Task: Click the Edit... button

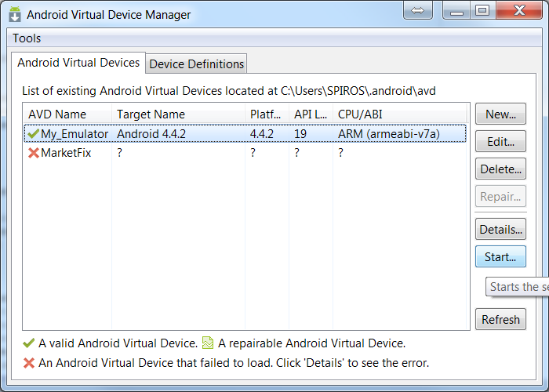Action: tap(500, 142)
